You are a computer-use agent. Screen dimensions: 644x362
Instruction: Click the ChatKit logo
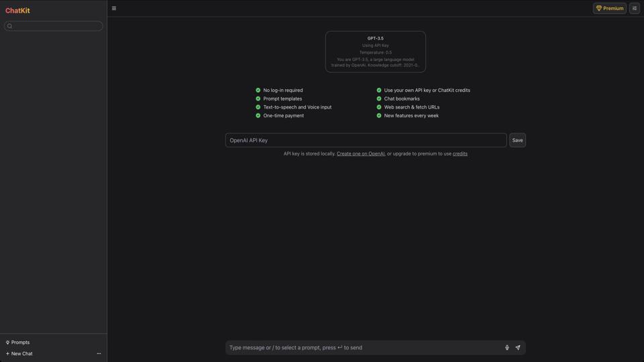(x=17, y=11)
